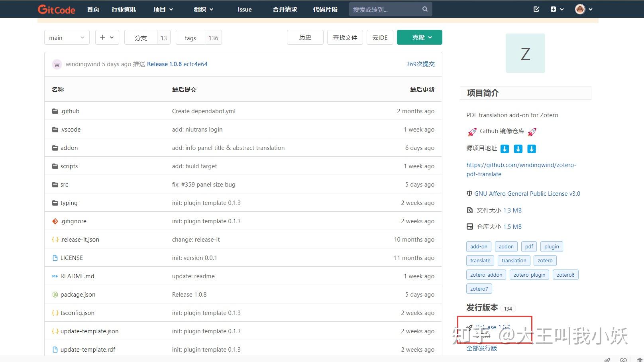Click the GitCode logo
This screenshot has height=362, width=644.
click(56, 9)
